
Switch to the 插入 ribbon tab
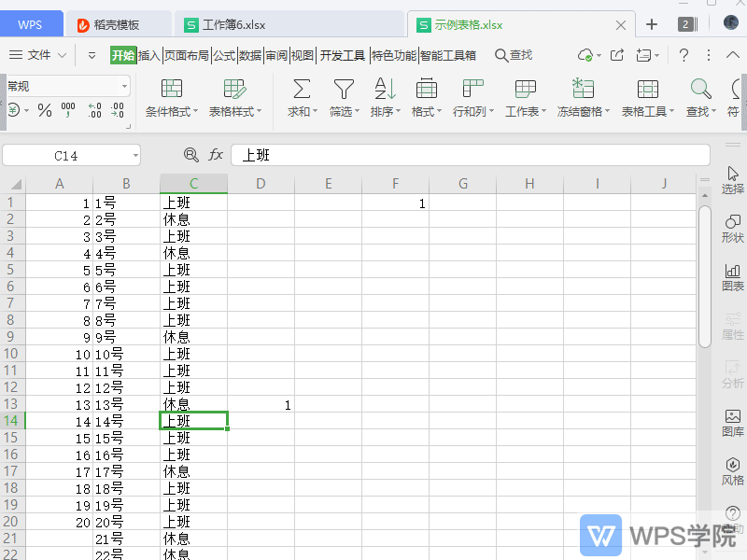coord(149,55)
